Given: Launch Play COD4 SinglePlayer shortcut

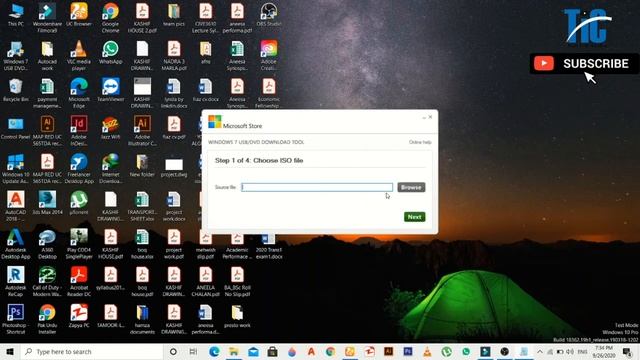Looking at the screenshot, I should coord(79,244).
